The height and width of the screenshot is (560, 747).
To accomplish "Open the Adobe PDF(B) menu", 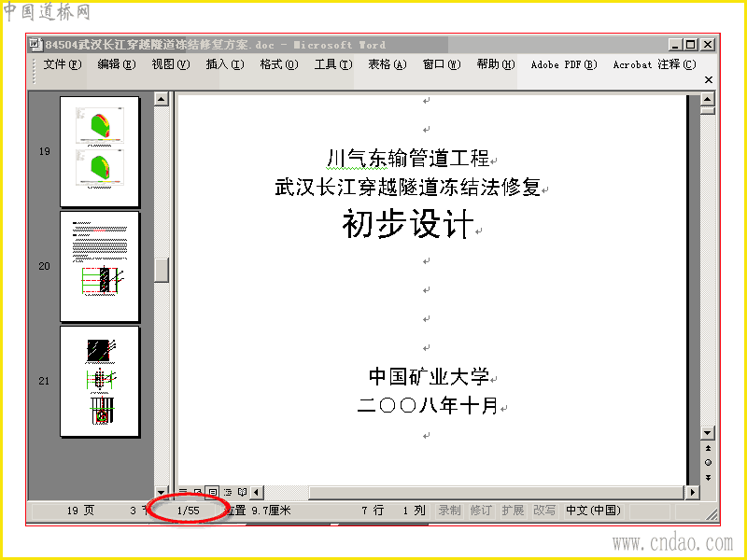I will click(x=564, y=64).
